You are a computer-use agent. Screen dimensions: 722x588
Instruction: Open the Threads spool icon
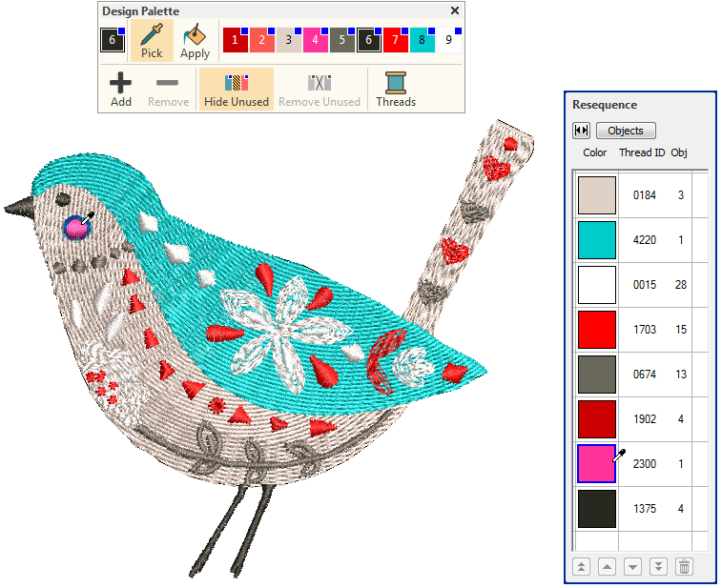395,89
